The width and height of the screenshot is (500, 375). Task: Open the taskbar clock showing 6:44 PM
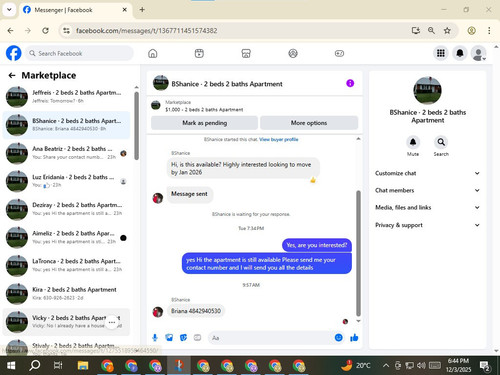tap(458, 365)
